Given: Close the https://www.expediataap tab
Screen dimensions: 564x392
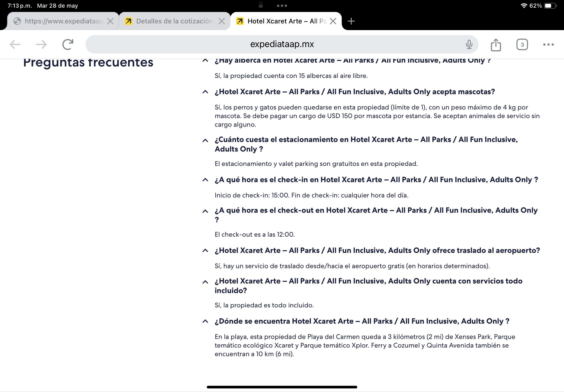Looking at the screenshot, I should click(x=110, y=21).
